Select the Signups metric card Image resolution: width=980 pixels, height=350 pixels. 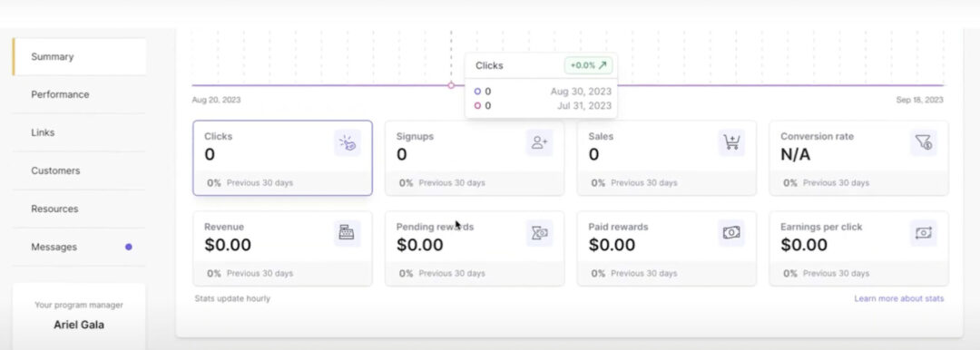pyautogui.click(x=475, y=158)
